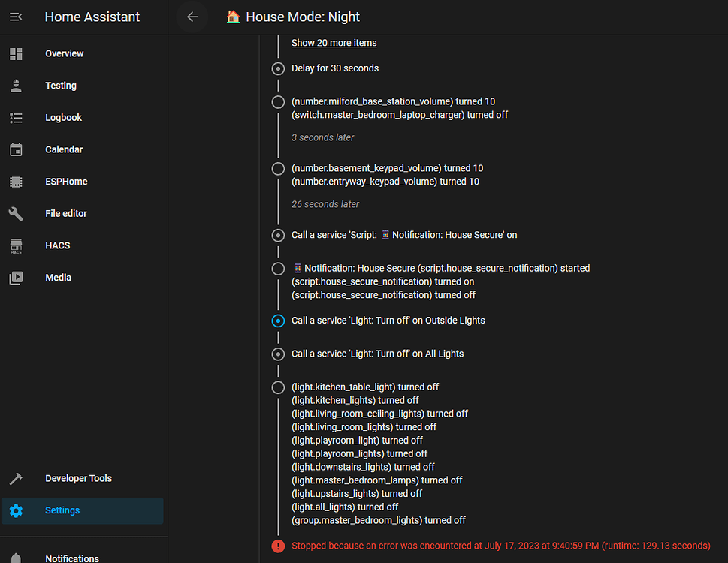
Task: Select the basement_keypad_volume log node
Action: 278,169
